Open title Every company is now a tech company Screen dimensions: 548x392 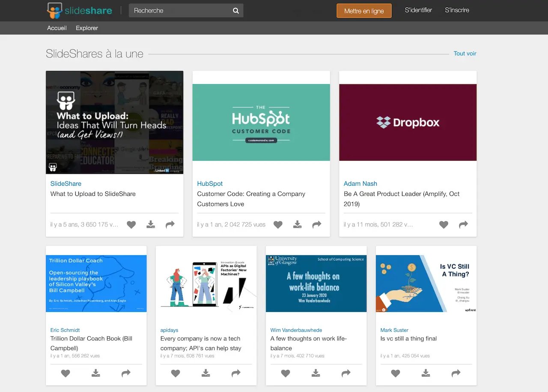click(201, 343)
